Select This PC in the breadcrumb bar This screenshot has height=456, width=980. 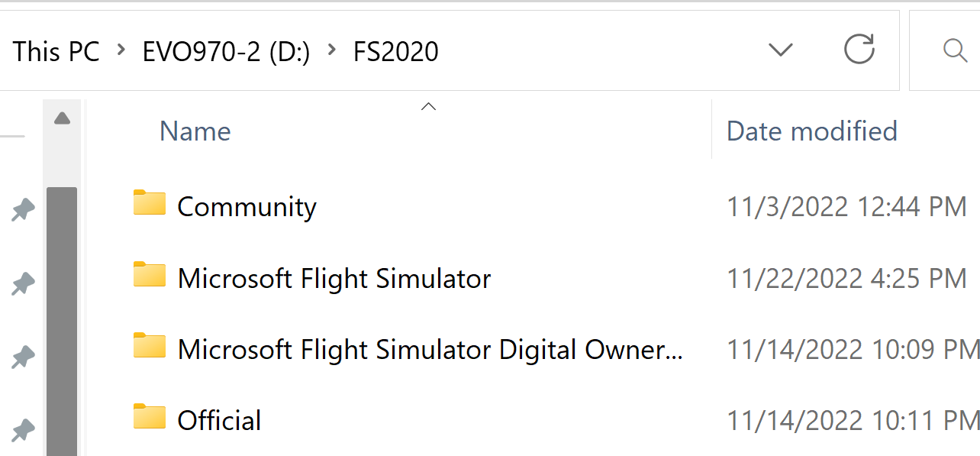[x=56, y=50]
